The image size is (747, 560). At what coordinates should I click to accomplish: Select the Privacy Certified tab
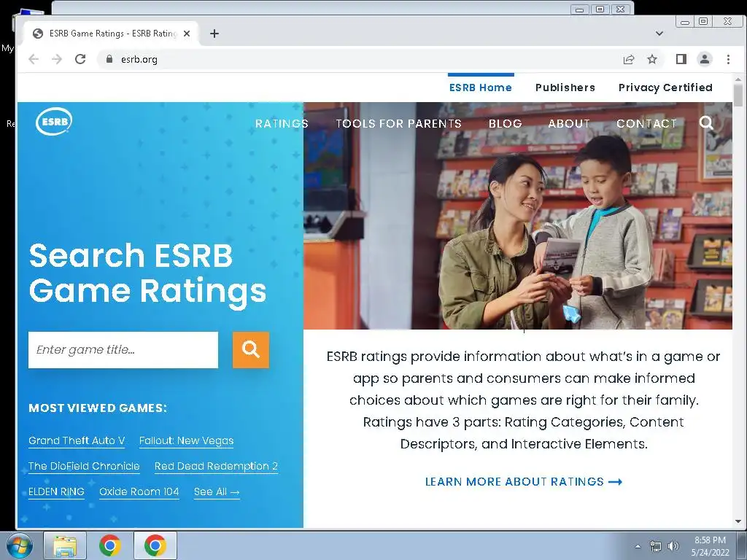665,87
